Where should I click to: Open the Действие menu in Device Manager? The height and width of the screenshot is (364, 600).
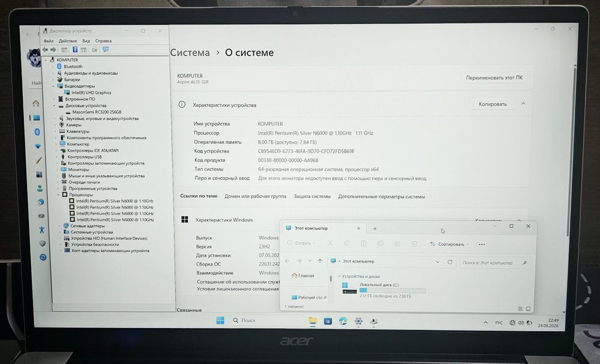pos(68,41)
